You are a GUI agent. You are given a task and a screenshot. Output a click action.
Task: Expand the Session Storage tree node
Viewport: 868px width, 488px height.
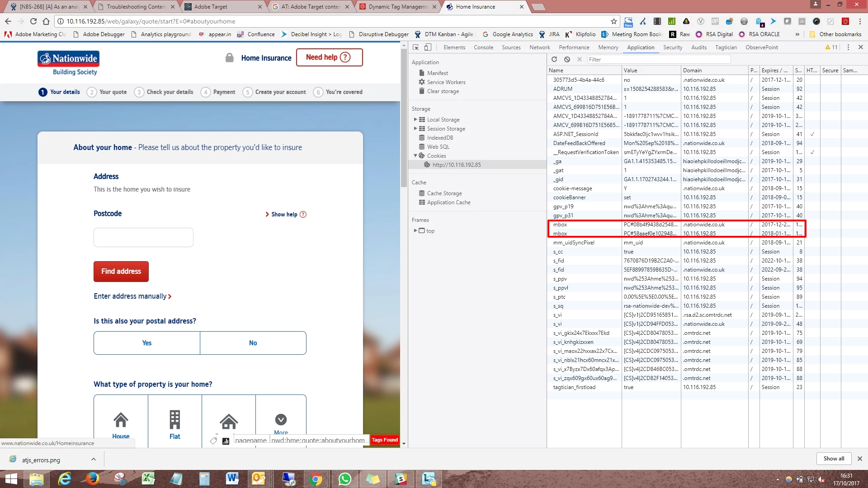415,129
